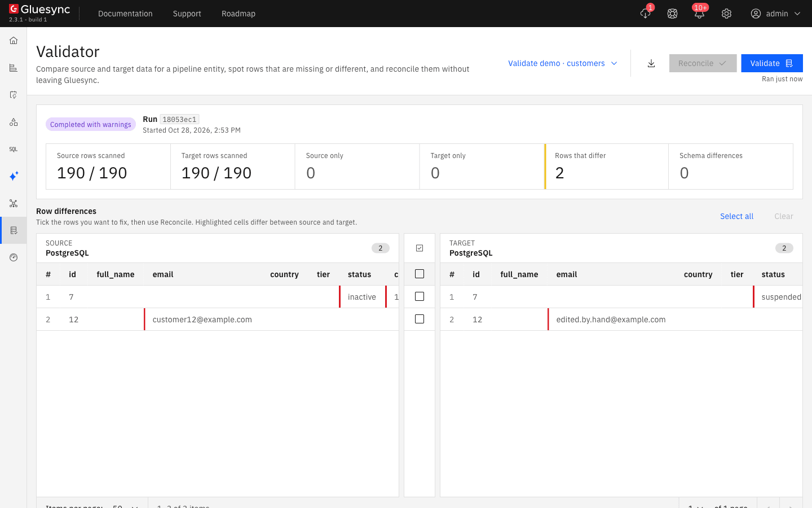Click the Select all link

[x=736, y=216]
